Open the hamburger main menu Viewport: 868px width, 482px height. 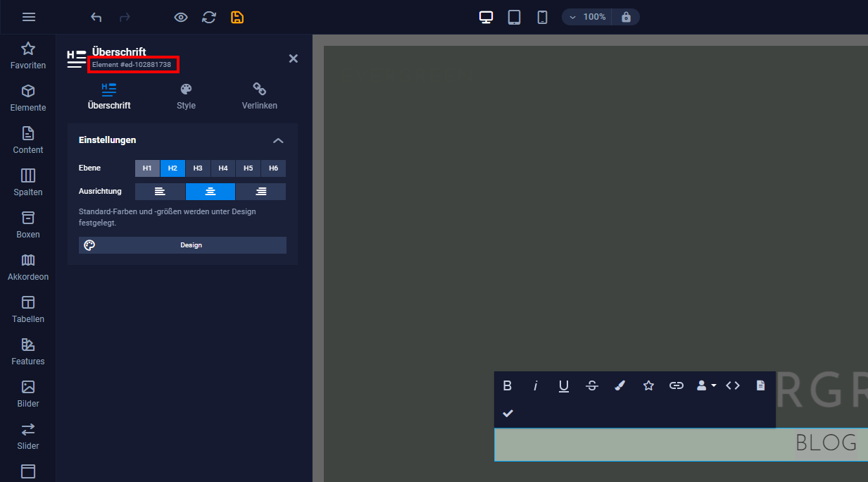click(x=29, y=17)
